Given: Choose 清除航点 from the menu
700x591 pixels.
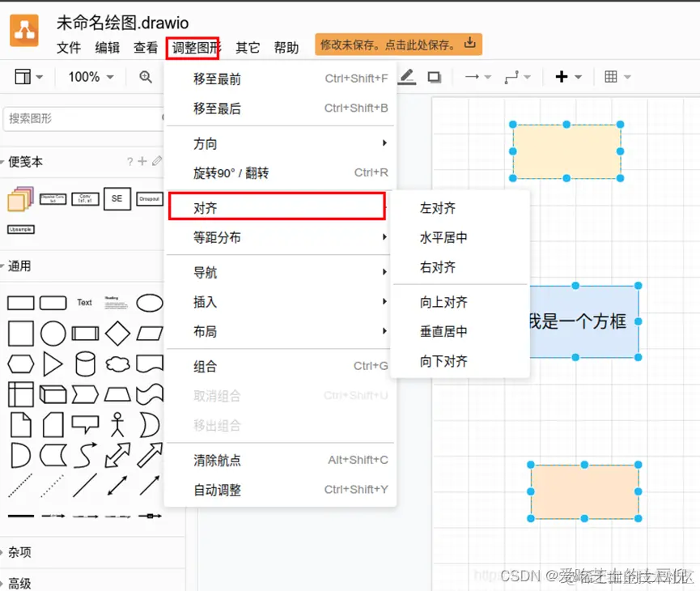Looking at the screenshot, I should (280, 460).
